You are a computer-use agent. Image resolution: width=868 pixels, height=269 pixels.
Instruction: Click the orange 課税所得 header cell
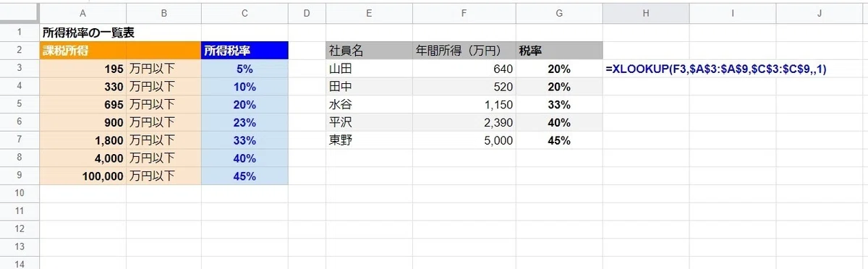click(82, 51)
